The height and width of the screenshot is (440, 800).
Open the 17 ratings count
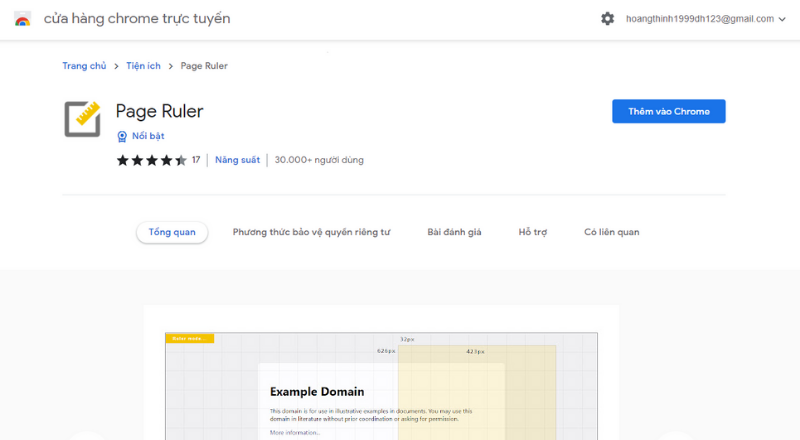pos(196,160)
